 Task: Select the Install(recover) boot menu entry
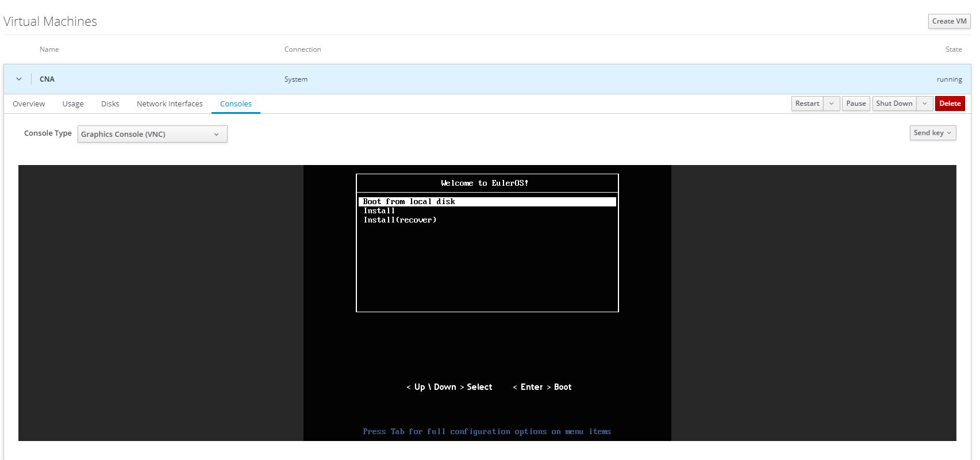coord(400,220)
